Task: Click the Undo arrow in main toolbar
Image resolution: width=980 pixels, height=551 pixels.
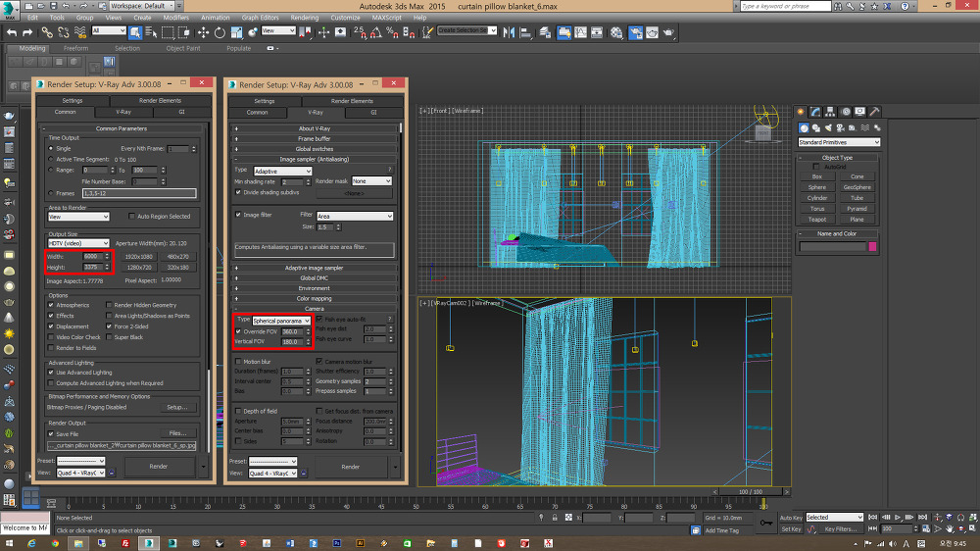Action: (12, 31)
